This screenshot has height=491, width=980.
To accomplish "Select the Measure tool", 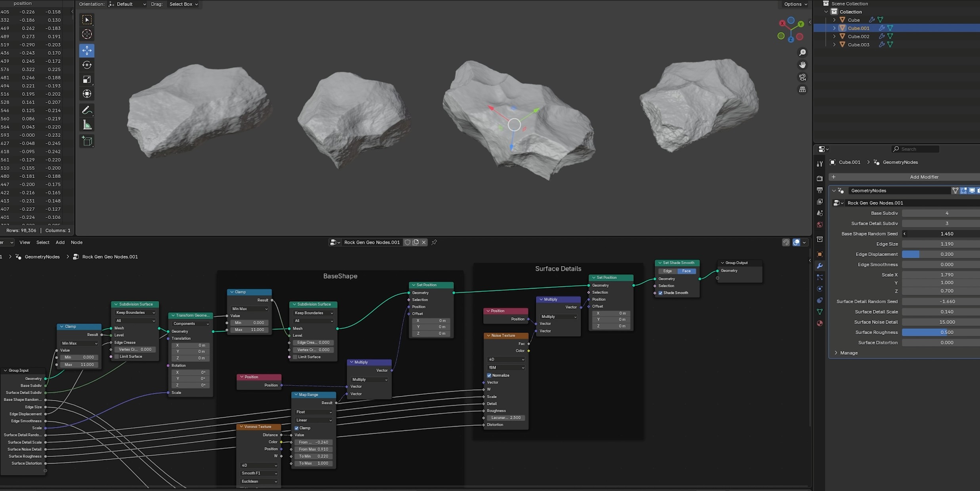I will point(87,126).
